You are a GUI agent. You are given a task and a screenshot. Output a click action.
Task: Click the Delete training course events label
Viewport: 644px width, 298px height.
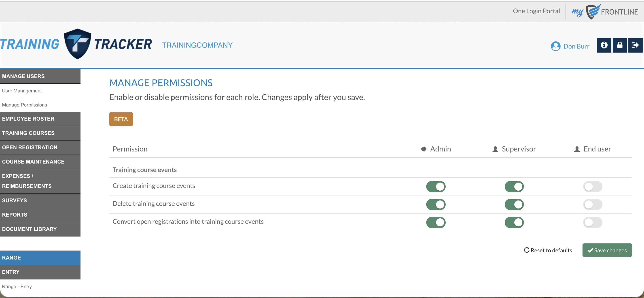coord(153,203)
